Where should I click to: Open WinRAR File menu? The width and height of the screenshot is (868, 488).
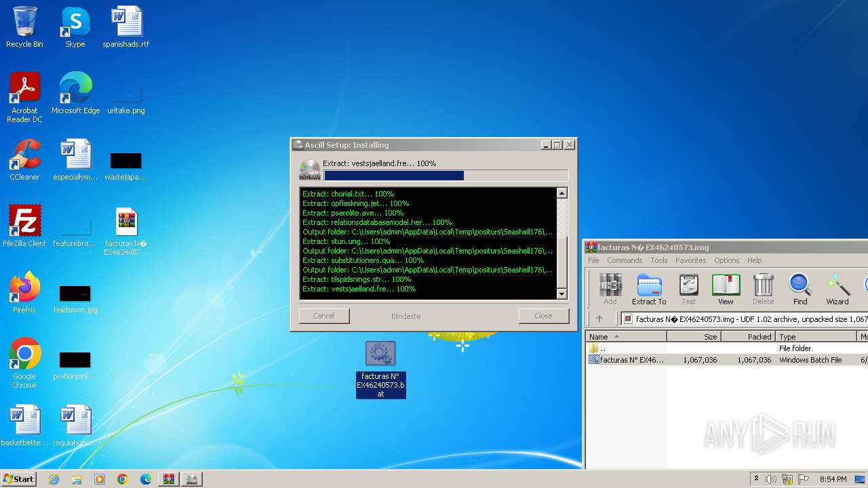tap(593, 260)
